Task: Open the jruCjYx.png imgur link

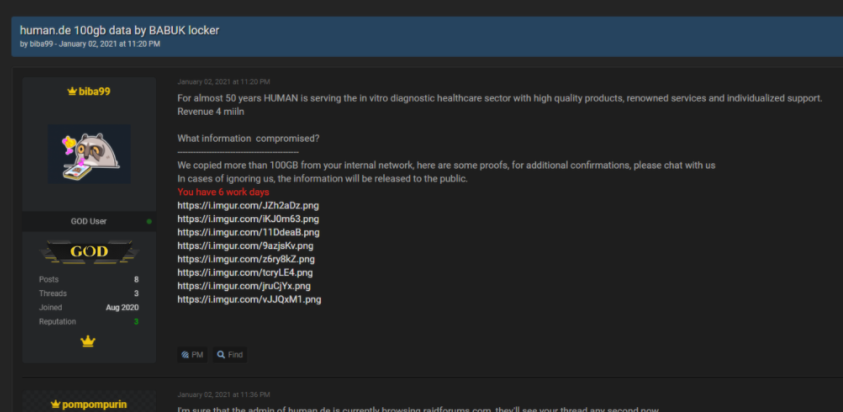Action: click(244, 286)
